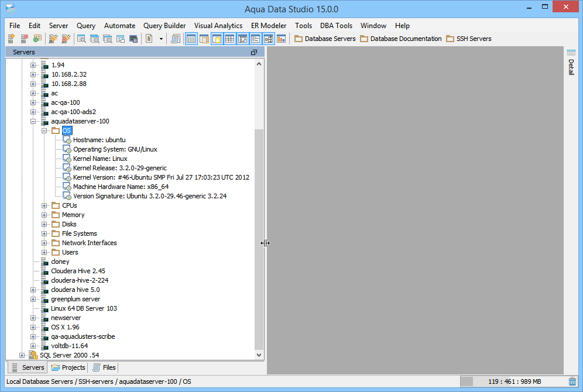Image resolution: width=583 pixels, height=392 pixels.
Task: Select the Machine Hardware Name: x86_64 entry
Action: tap(121, 187)
